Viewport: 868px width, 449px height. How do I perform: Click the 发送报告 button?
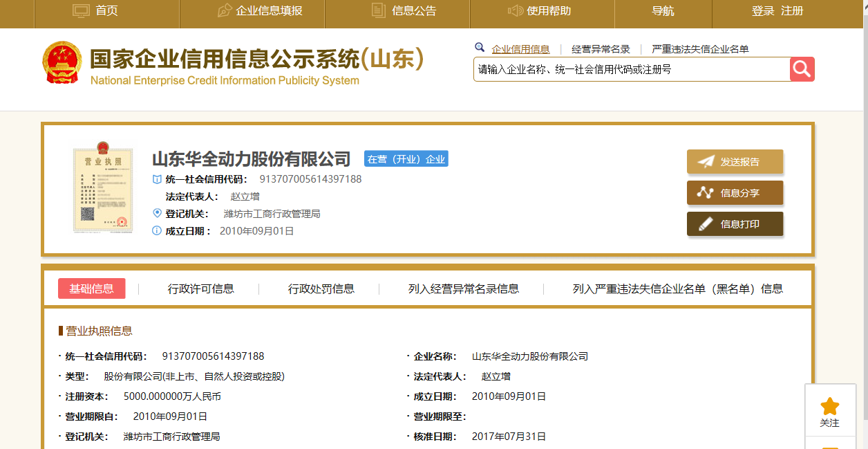[x=735, y=162]
